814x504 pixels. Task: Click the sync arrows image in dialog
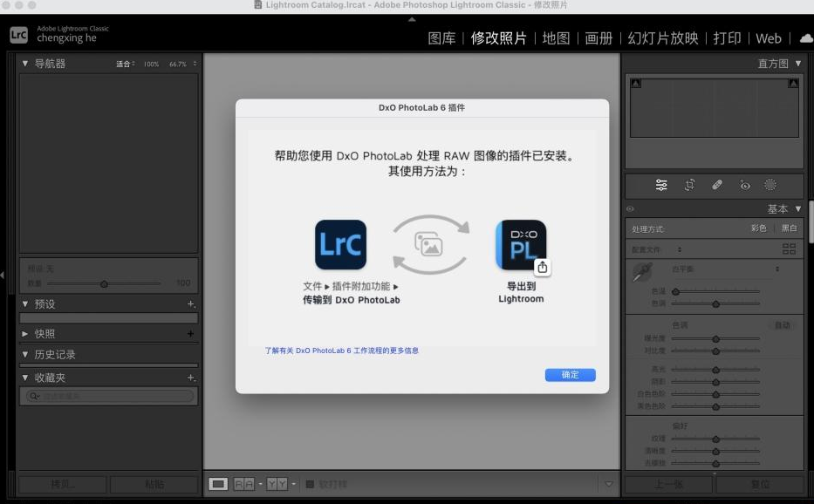430,244
